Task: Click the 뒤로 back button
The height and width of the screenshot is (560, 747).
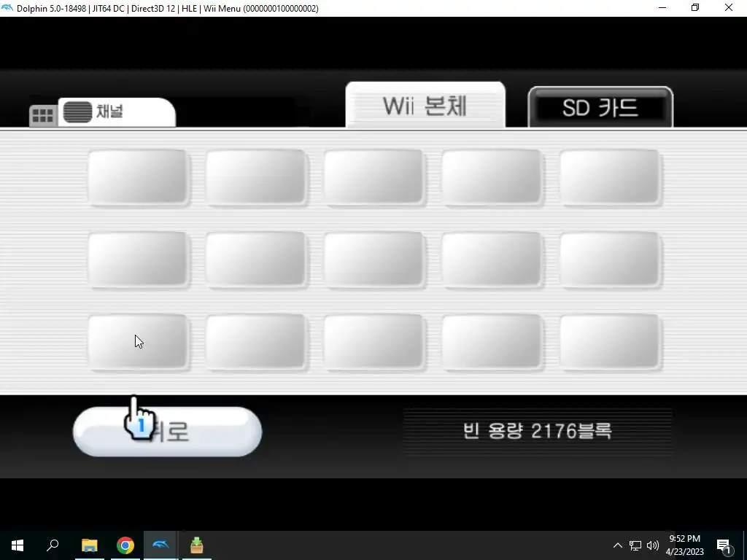Action: click(167, 432)
